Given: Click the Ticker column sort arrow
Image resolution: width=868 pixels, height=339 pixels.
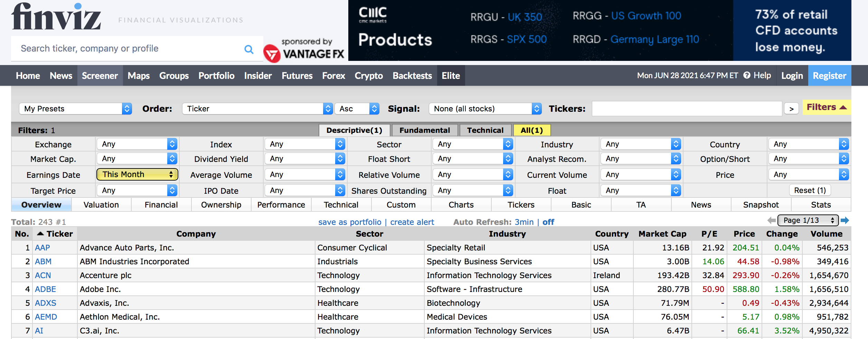Looking at the screenshot, I should [40, 234].
